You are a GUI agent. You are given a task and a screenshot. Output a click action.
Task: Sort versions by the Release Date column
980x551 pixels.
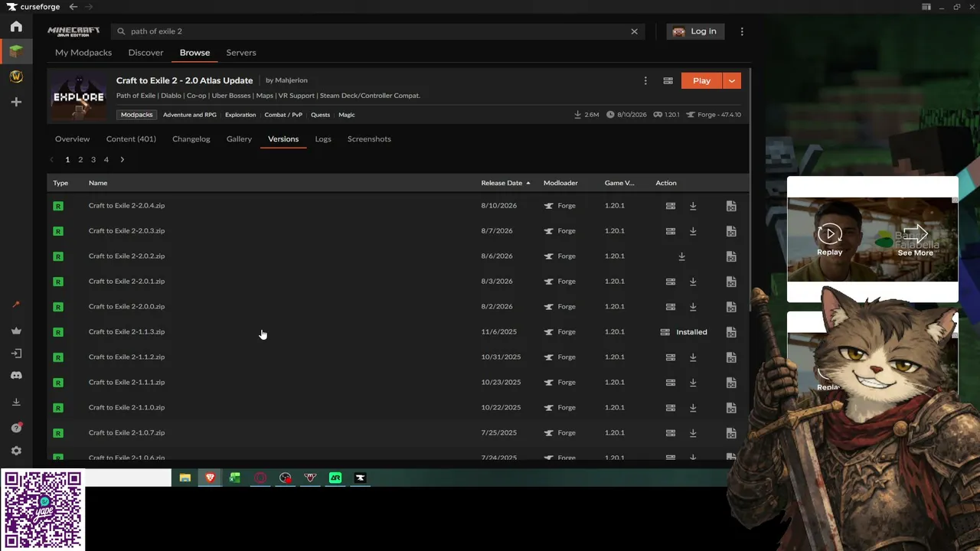tap(505, 183)
